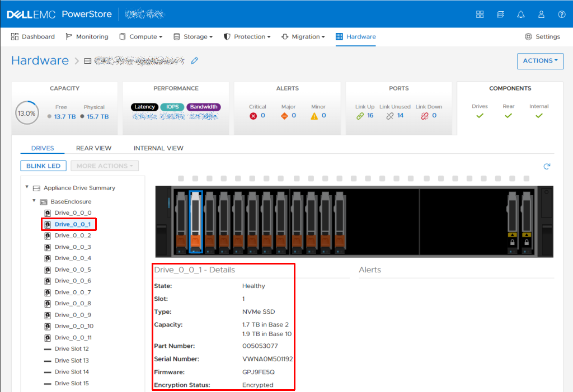This screenshot has width=573, height=392.
Task: Toggle the Bandwidth performance metric
Action: (x=204, y=106)
